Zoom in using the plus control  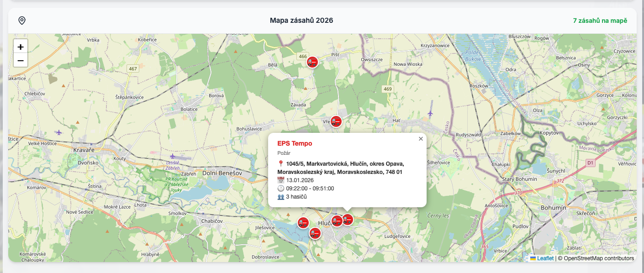[20, 47]
